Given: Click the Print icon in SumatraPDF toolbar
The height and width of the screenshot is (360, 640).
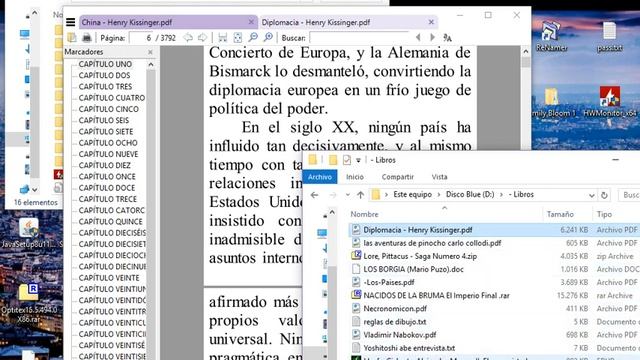Looking at the screenshot, I should pyautogui.click(x=86, y=38).
